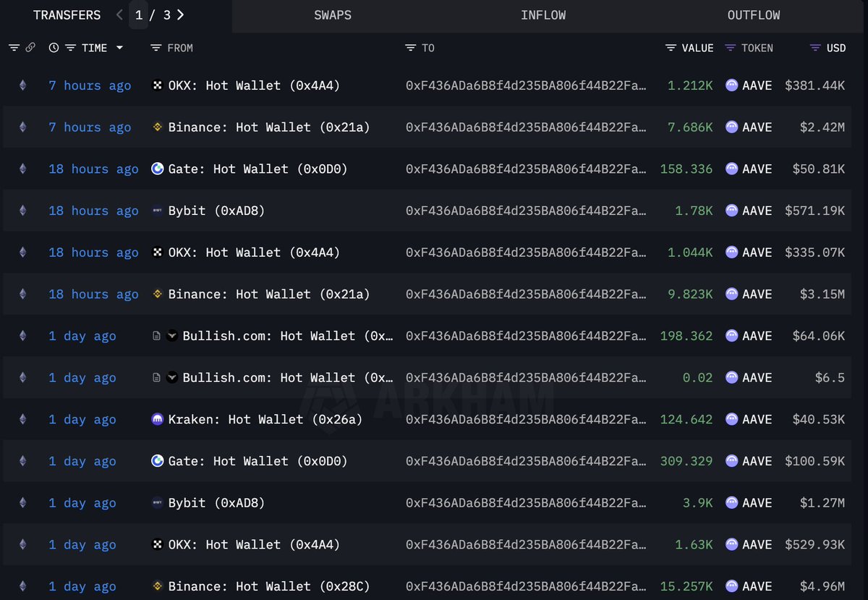Click the USD amount $571.19K
Image resolution: width=868 pixels, height=600 pixels.
click(x=814, y=211)
